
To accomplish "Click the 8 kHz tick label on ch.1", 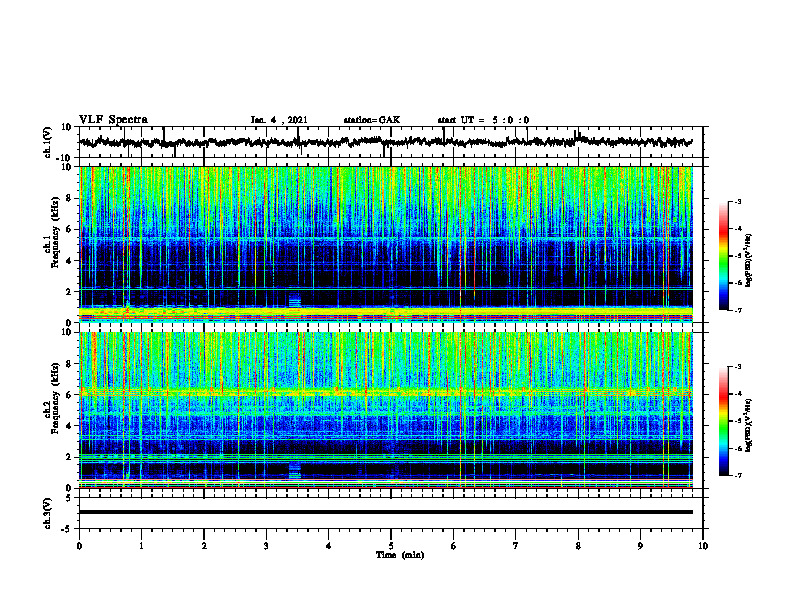I will [70, 198].
